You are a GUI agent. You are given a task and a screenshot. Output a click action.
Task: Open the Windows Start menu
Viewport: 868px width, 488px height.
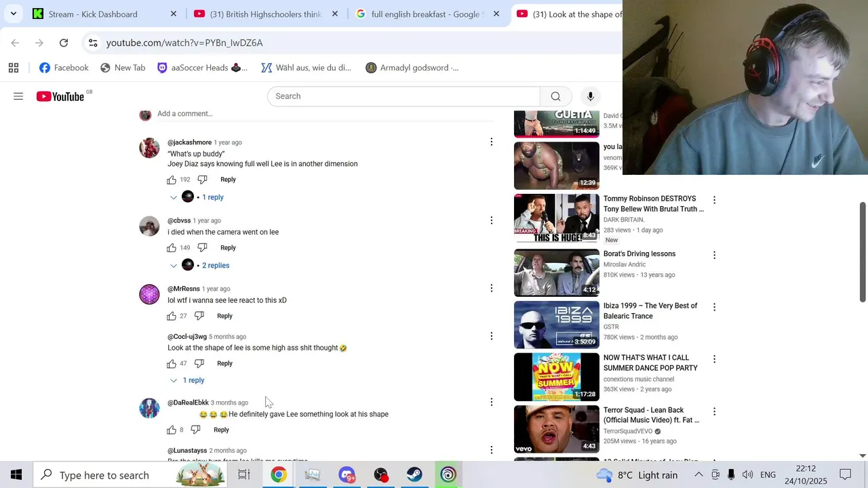pyautogui.click(x=16, y=475)
